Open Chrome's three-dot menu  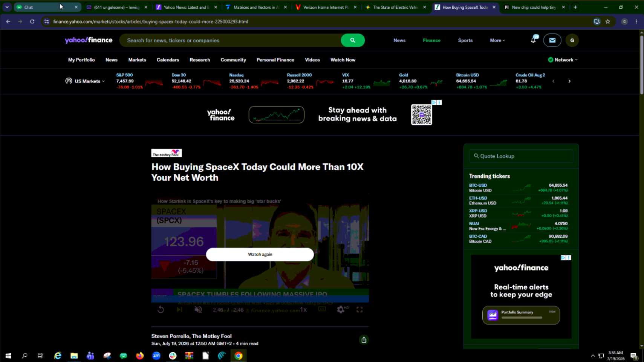point(636,21)
